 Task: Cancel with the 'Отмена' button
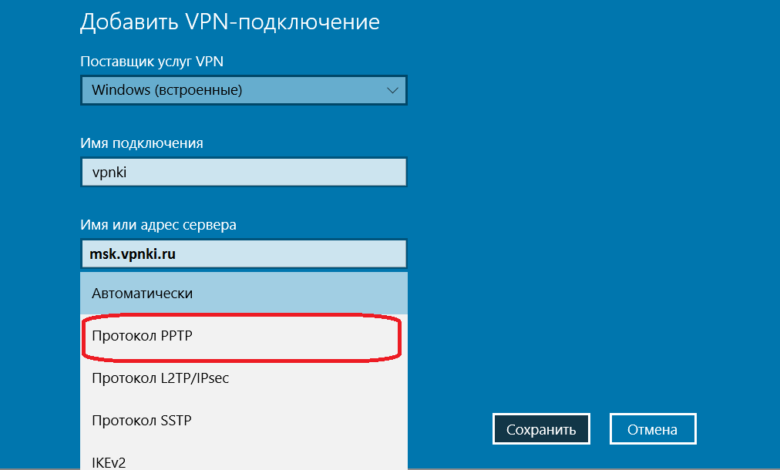(652, 429)
